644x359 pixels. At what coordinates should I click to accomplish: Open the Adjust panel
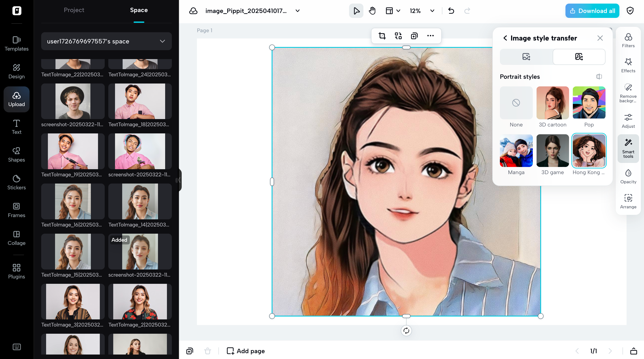(628, 120)
